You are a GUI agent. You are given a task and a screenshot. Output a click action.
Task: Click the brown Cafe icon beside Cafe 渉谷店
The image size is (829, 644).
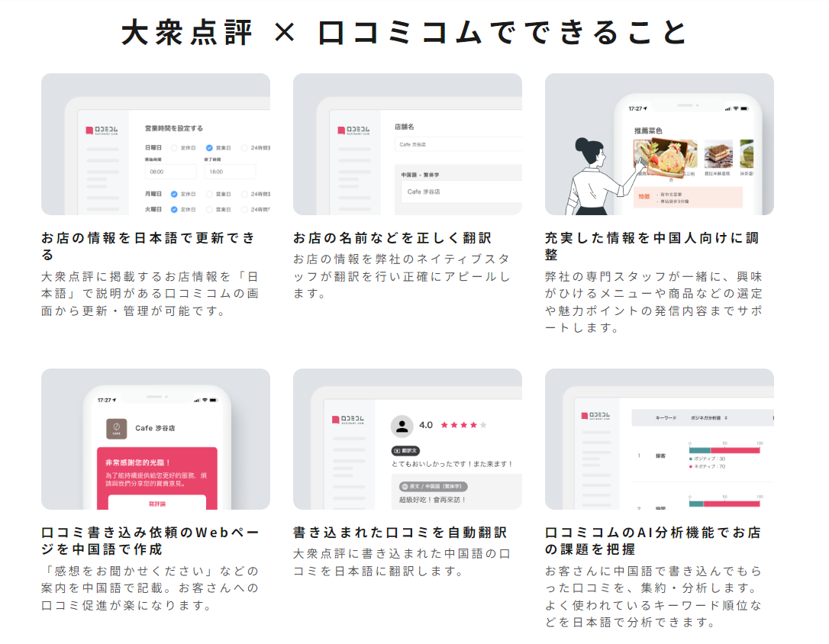point(116,429)
